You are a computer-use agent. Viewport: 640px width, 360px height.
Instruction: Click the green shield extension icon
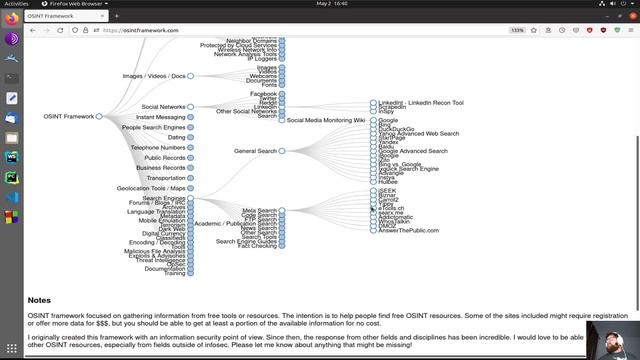[x=617, y=30]
